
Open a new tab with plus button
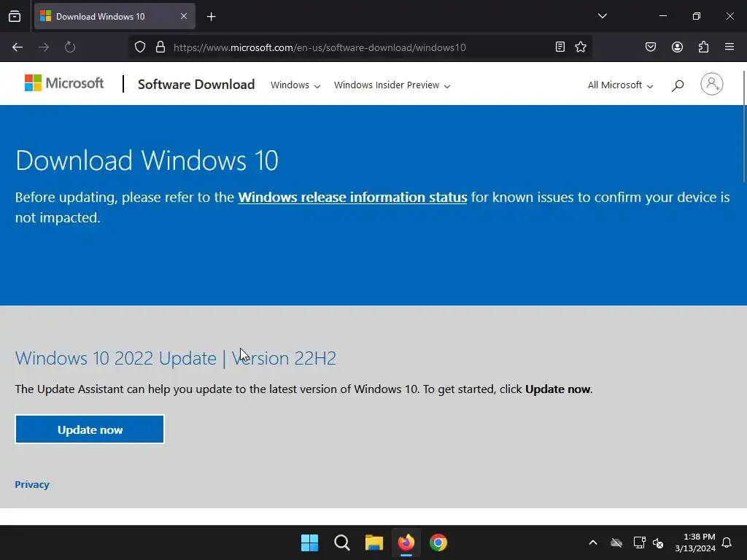pos(211,17)
